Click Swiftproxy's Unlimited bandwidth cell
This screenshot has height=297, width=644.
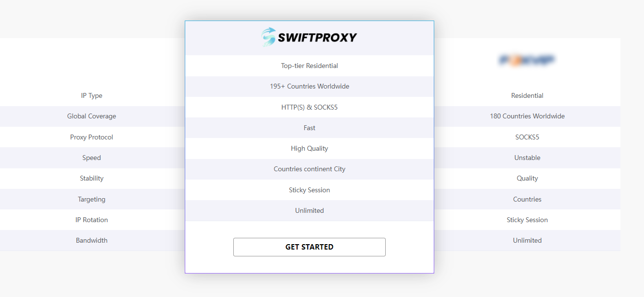309,210
